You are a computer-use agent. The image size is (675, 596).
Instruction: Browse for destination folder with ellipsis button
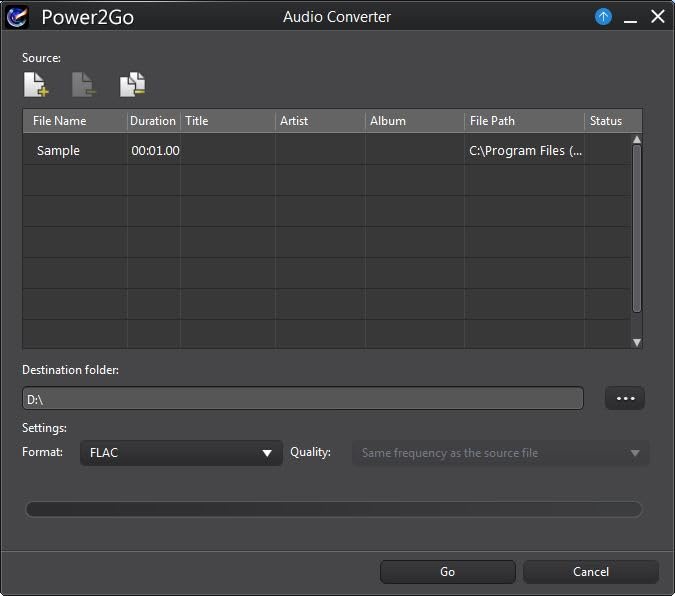[625, 398]
